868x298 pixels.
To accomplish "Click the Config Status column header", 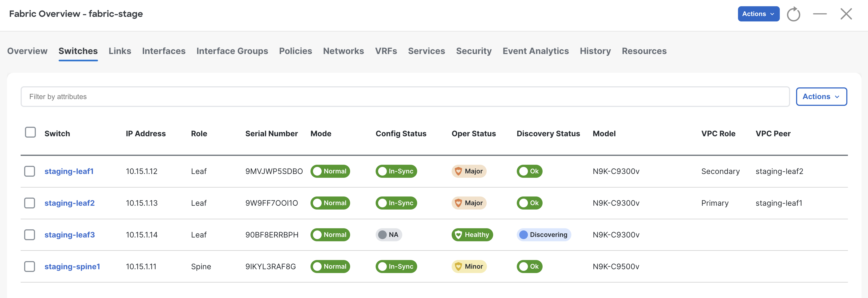I will pos(401,134).
